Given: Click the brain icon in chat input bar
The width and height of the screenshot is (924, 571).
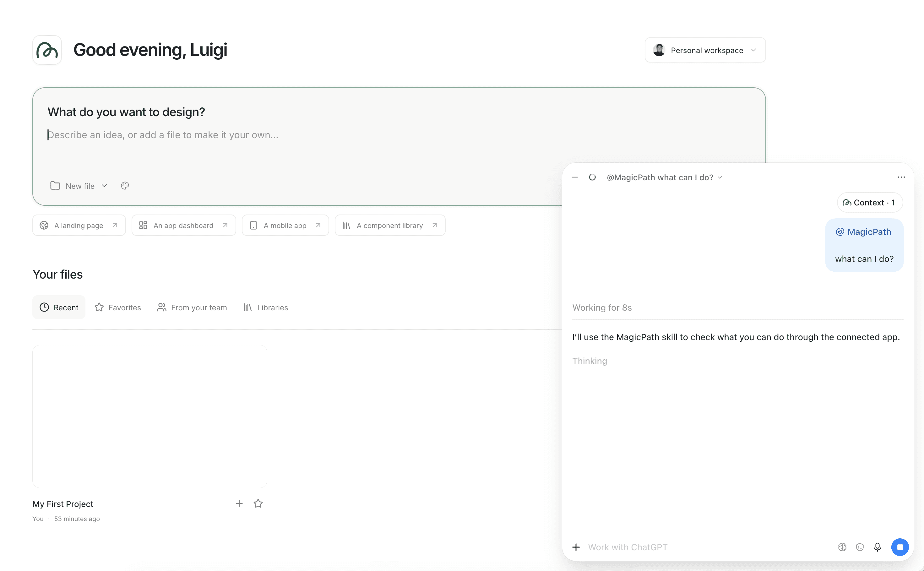Looking at the screenshot, I should [842, 547].
